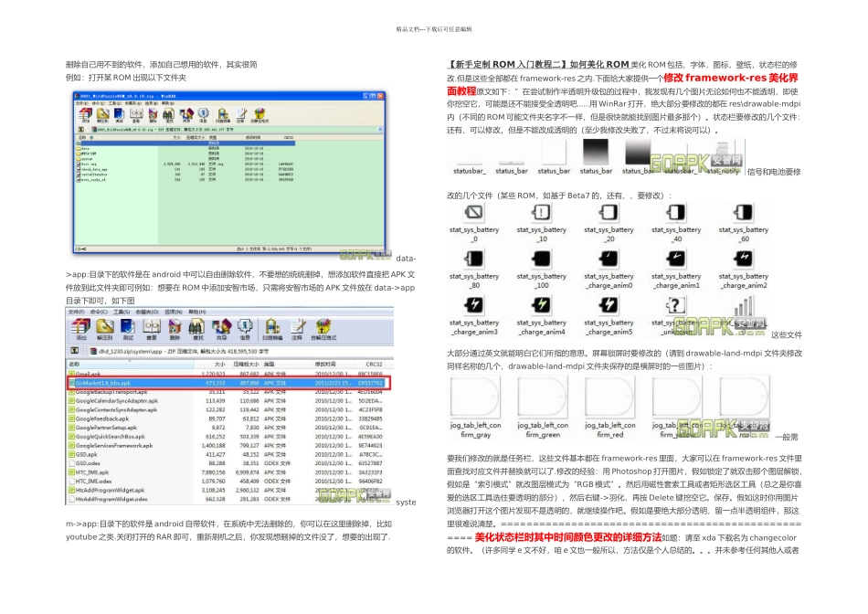Open 帮助(H) menu in dhd_1230.zip WinRAR window
Screen dimensions: 868x614
coord(197,312)
